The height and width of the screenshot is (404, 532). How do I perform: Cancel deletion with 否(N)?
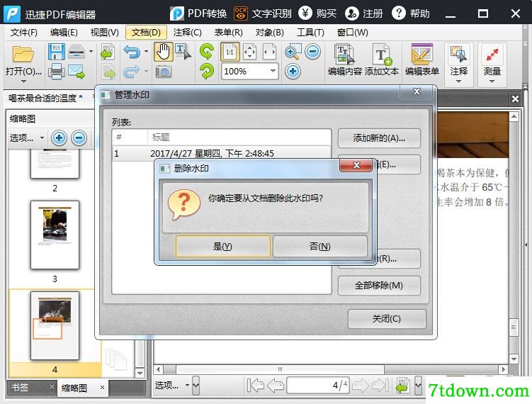coord(319,246)
